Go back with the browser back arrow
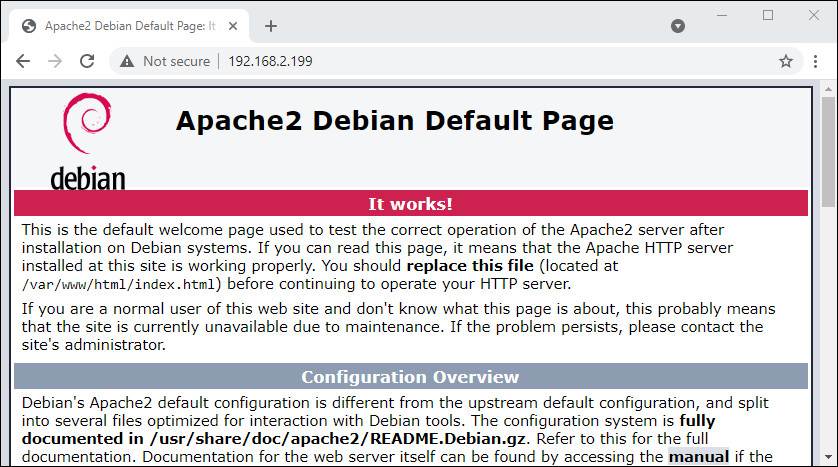This screenshot has height=467, width=838. pyautogui.click(x=23, y=61)
